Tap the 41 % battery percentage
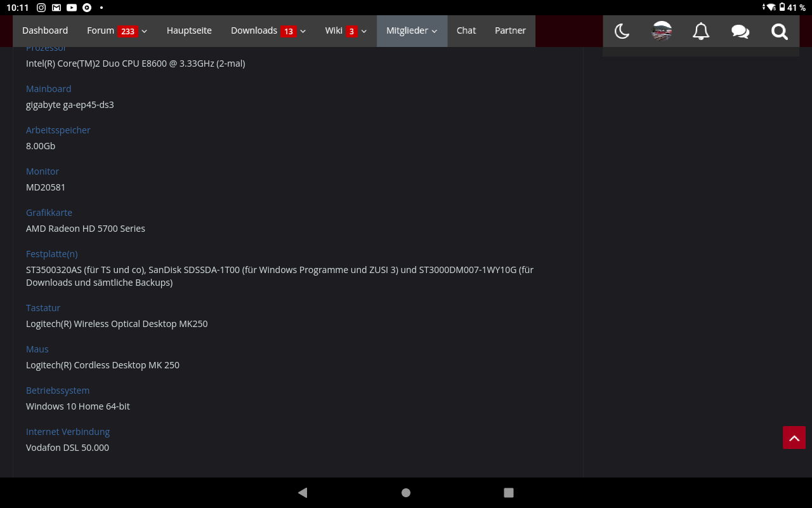 click(797, 8)
